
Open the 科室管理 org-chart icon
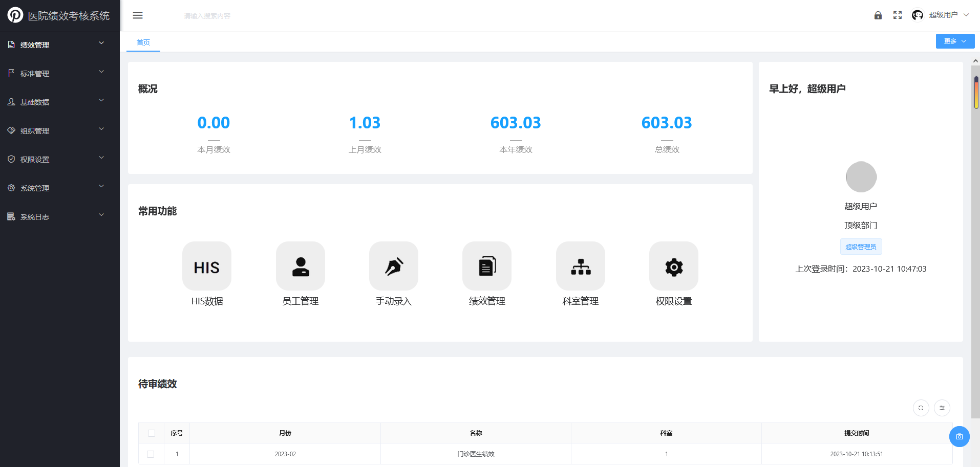(x=581, y=266)
